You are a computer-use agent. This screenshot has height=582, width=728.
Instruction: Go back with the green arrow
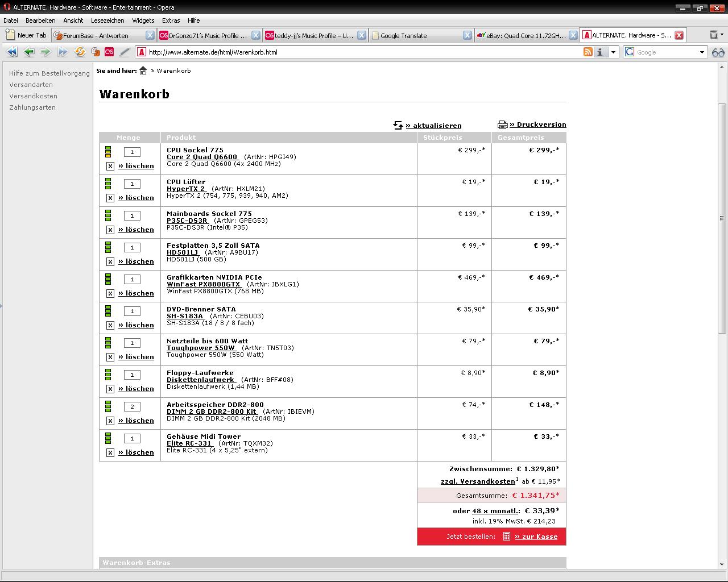[x=29, y=52]
